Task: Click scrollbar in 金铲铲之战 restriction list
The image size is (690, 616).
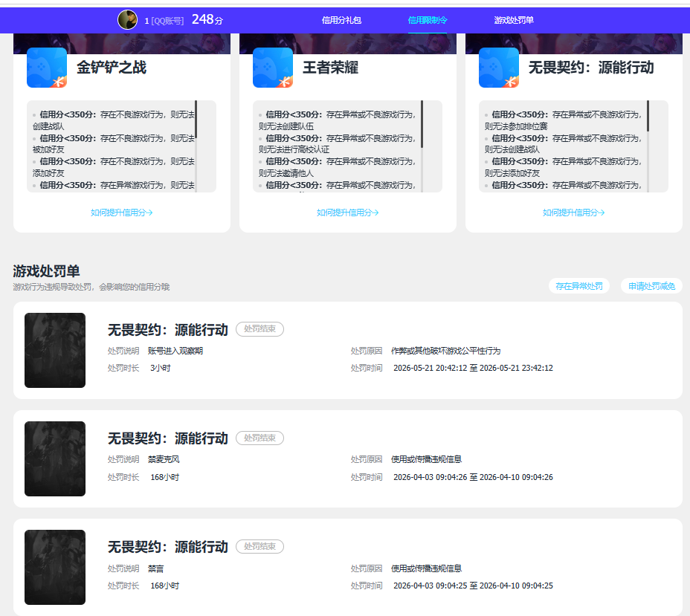Action: click(196, 120)
